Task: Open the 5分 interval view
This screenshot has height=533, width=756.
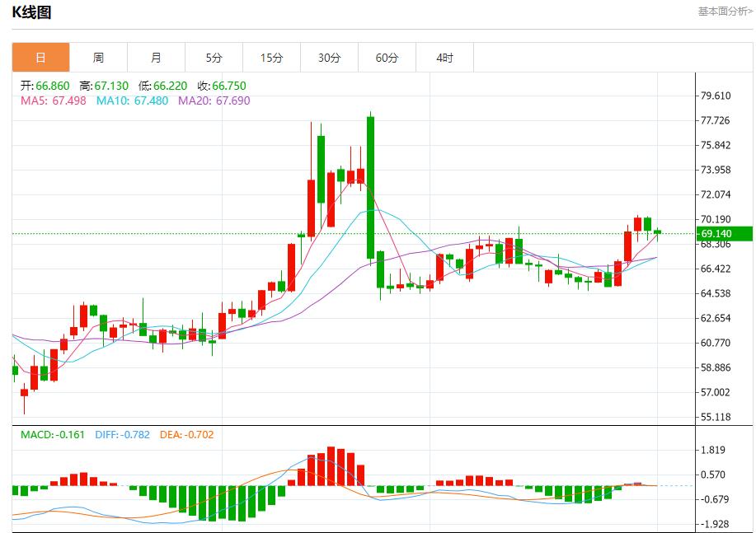Action: tap(214, 57)
